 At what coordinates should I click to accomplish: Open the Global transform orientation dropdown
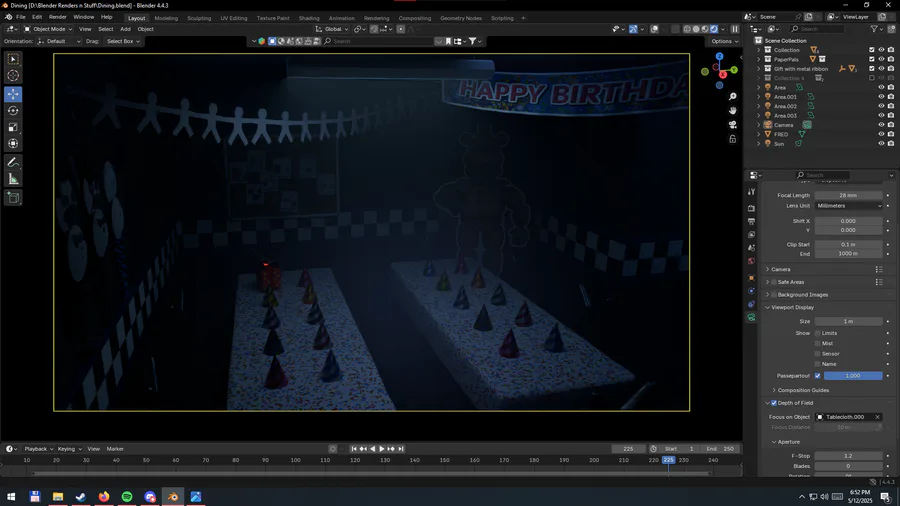tap(332, 29)
